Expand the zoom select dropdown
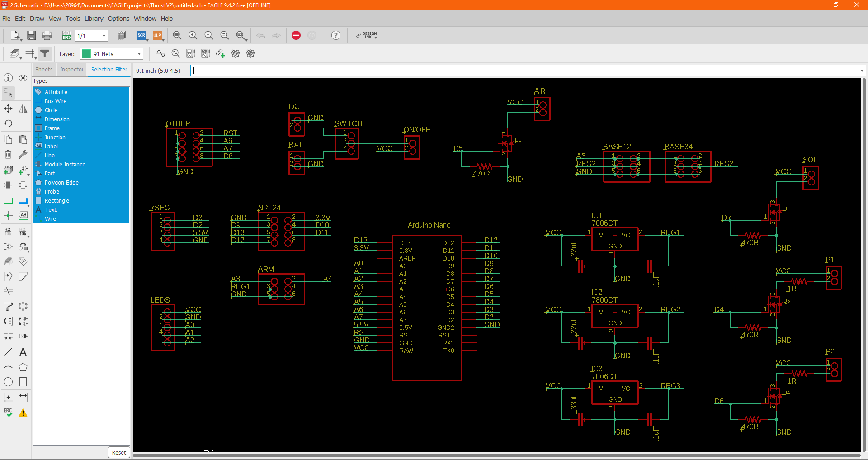The image size is (868, 460). pyautogui.click(x=246, y=40)
